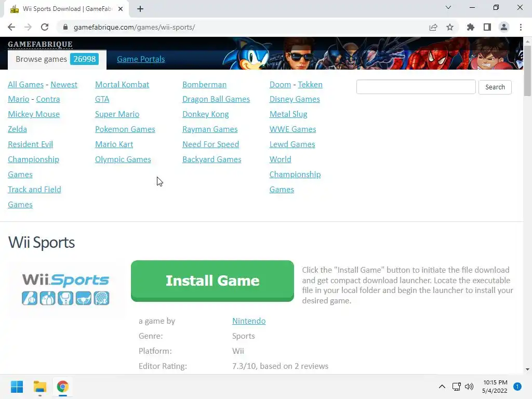The height and width of the screenshot is (399, 532).
Task: Open the All Games link
Action: click(26, 85)
